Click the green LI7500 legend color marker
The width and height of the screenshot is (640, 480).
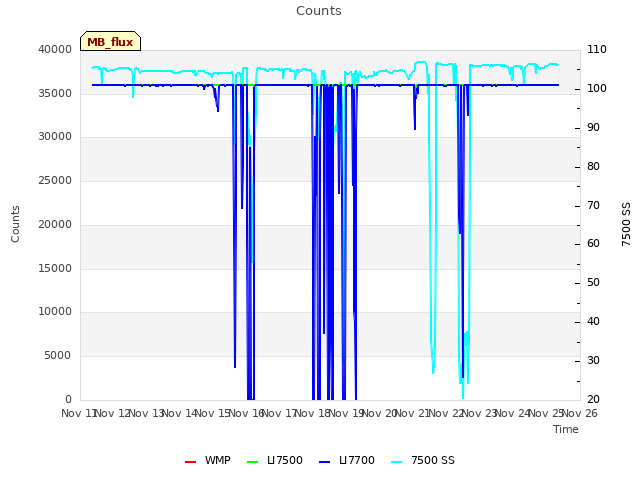253,462
